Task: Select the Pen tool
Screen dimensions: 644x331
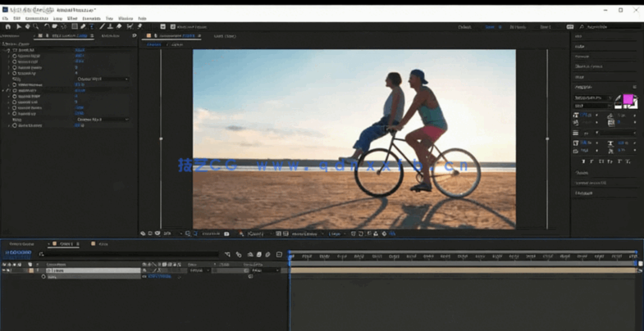Action: (83, 26)
